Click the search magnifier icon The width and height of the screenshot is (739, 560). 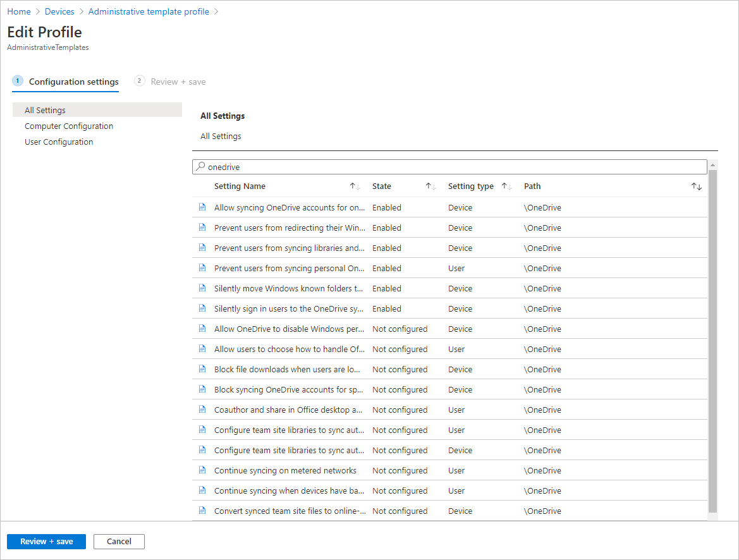click(200, 166)
